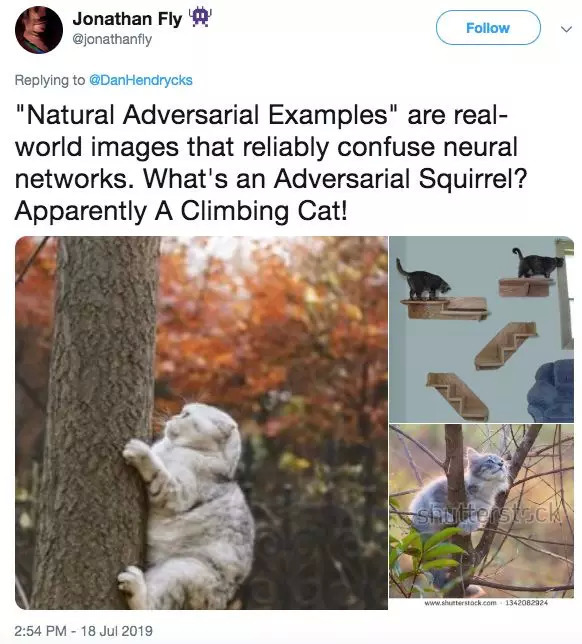The image size is (582, 644).
Task: Click the shutterstock watermark on kitten photo
Action: pos(488,515)
